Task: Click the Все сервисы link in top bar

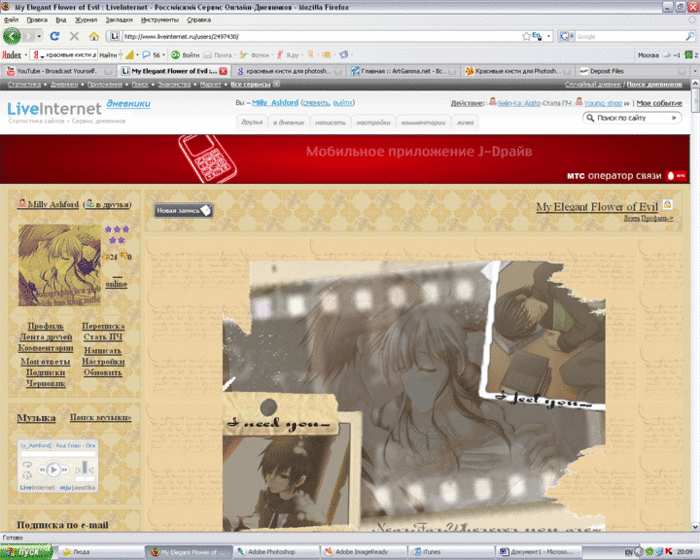Action: click(x=250, y=84)
